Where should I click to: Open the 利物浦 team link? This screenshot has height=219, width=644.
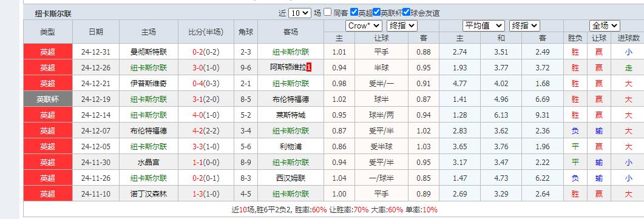290,147
